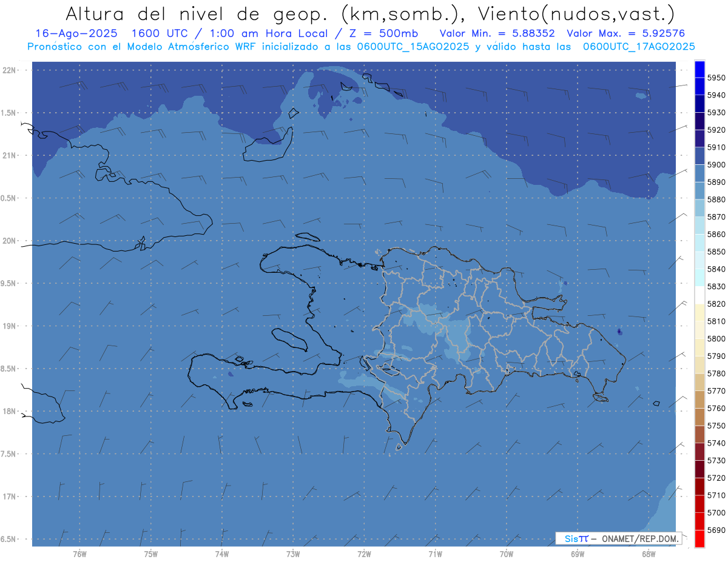Click the '70W' longitude label
The width and height of the screenshot is (728, 562).
(x=507, y=554)
